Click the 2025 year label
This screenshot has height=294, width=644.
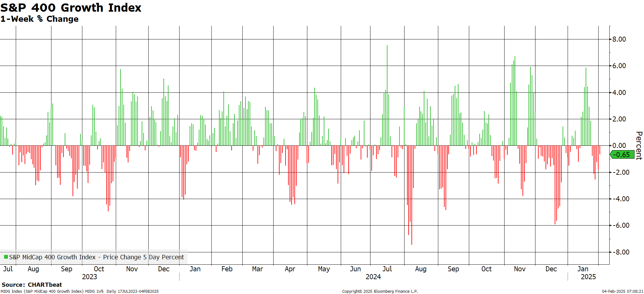pos(588,277)
